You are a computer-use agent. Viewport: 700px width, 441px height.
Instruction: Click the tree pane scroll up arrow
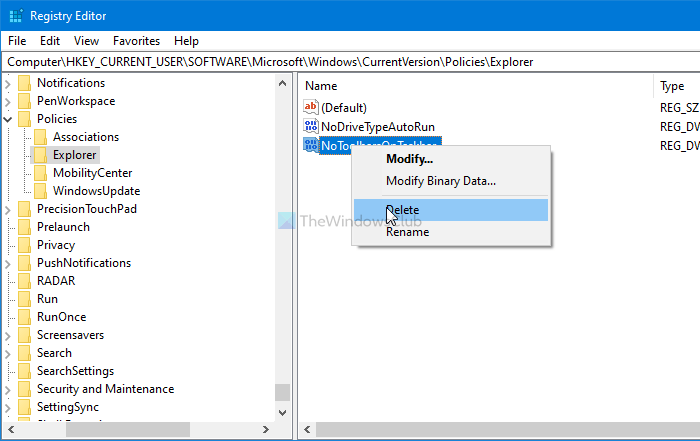coord(282,83)
